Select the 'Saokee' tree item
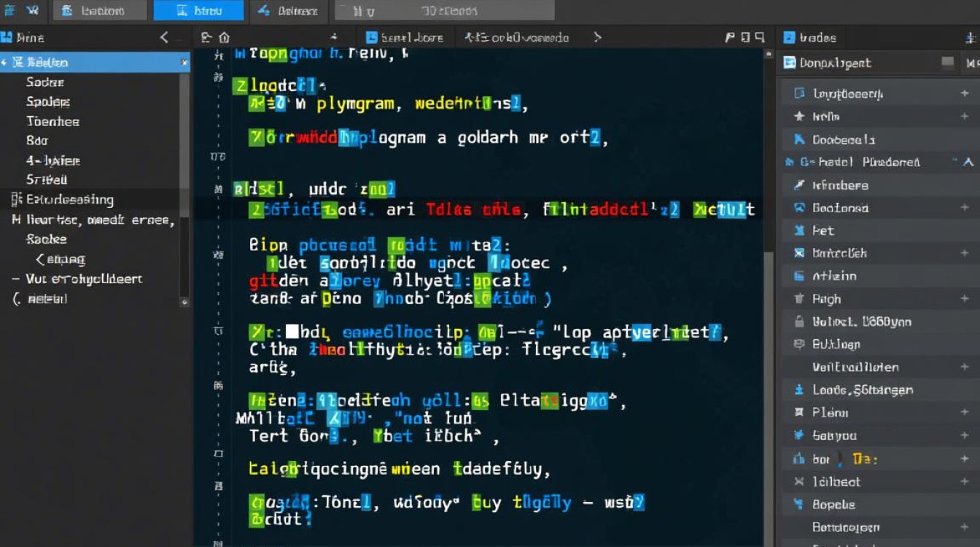Image resolution: width=980 pixels, height=547 pixels. coord(46,238)
